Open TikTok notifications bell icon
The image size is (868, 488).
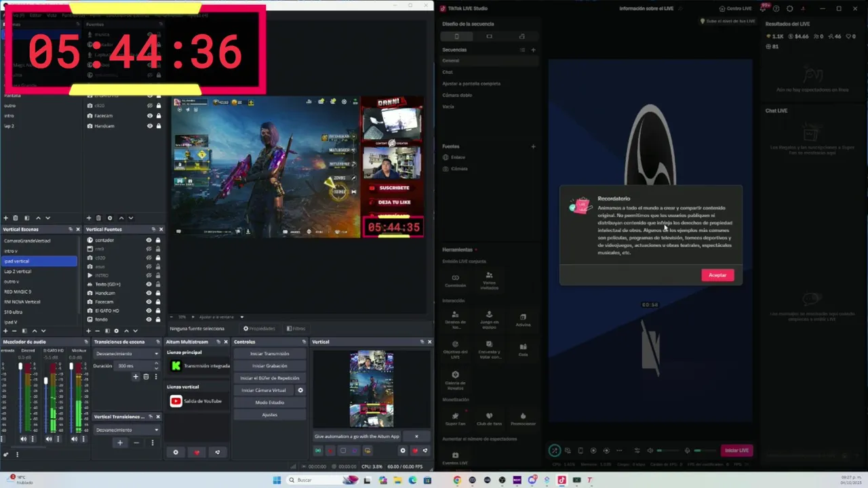tap(763, 9)
